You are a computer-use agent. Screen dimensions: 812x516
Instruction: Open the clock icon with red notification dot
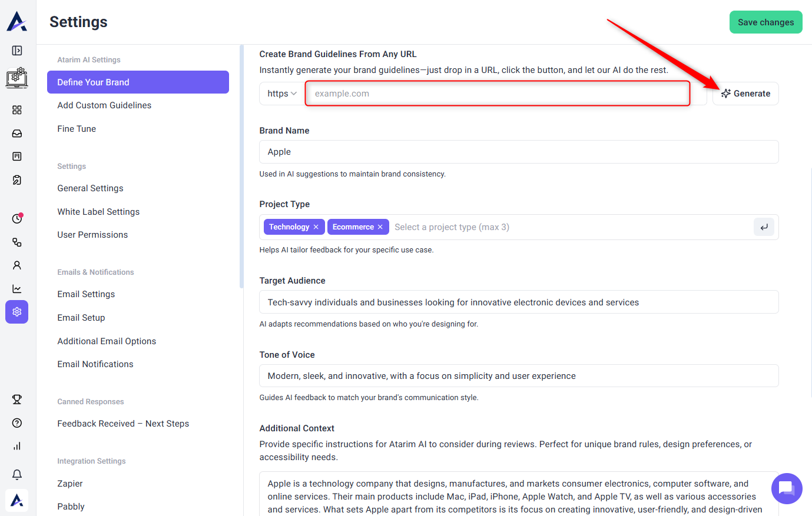[x=17, y=219]
